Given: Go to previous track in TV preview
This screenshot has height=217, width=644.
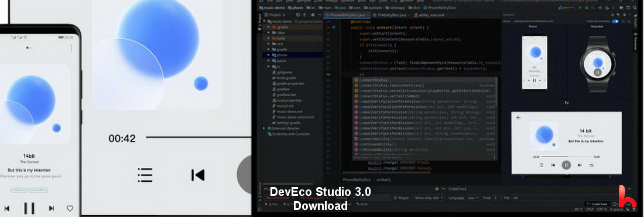Looking at the screenshot, I should coord(553,165).
